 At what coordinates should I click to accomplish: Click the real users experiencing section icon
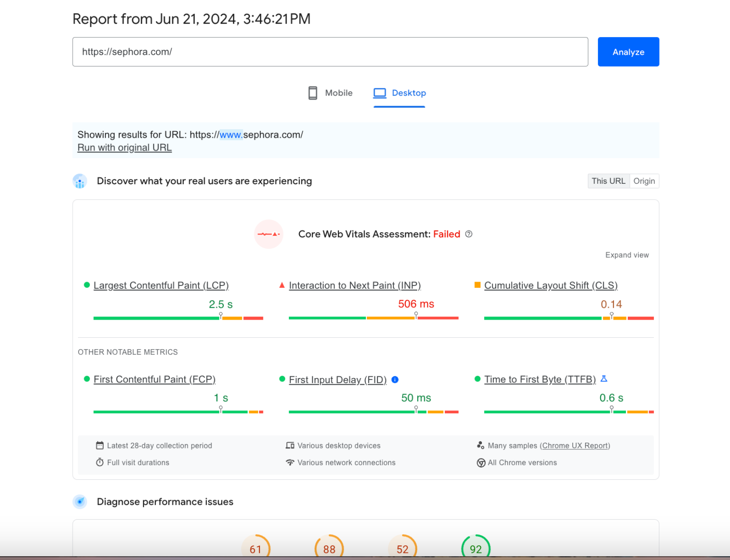80,181
